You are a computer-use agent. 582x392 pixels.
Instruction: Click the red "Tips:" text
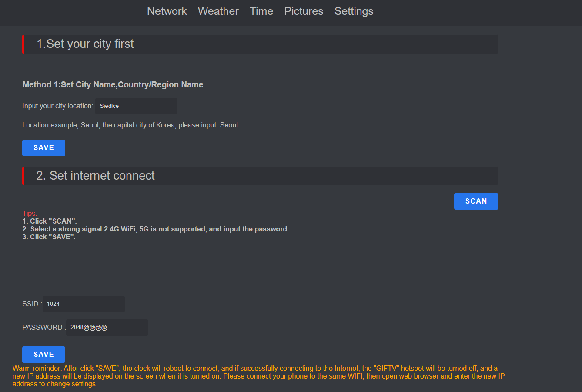point(30,213)
